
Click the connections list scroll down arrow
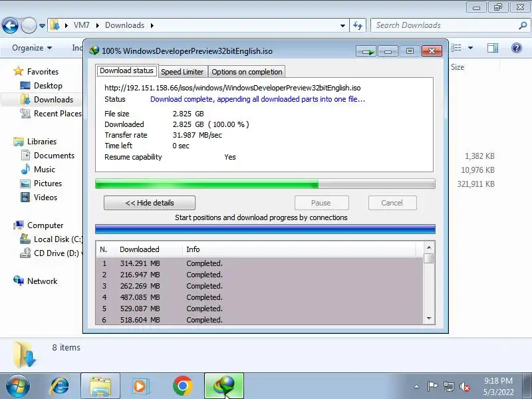[x=429, y=319]
